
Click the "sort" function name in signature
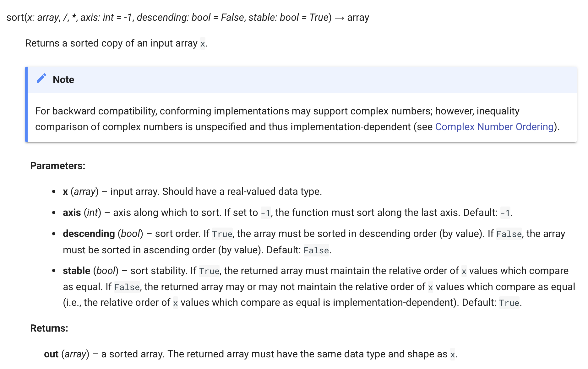[x=15, y=17]
